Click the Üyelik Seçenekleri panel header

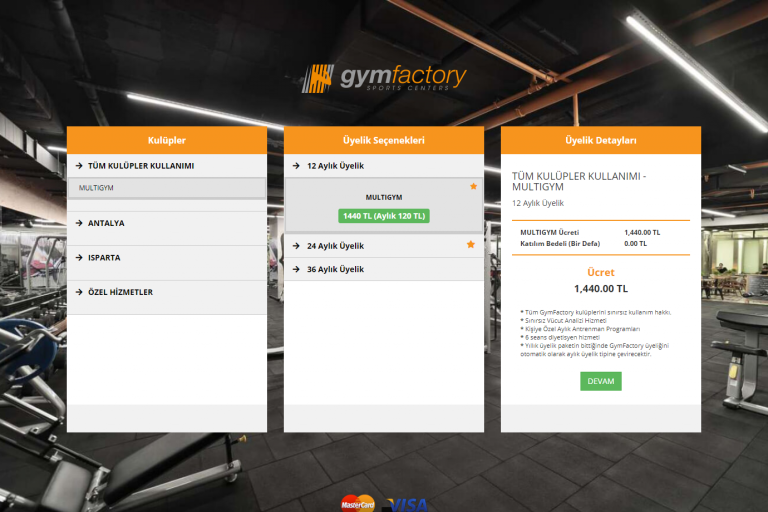pos(384,140)
